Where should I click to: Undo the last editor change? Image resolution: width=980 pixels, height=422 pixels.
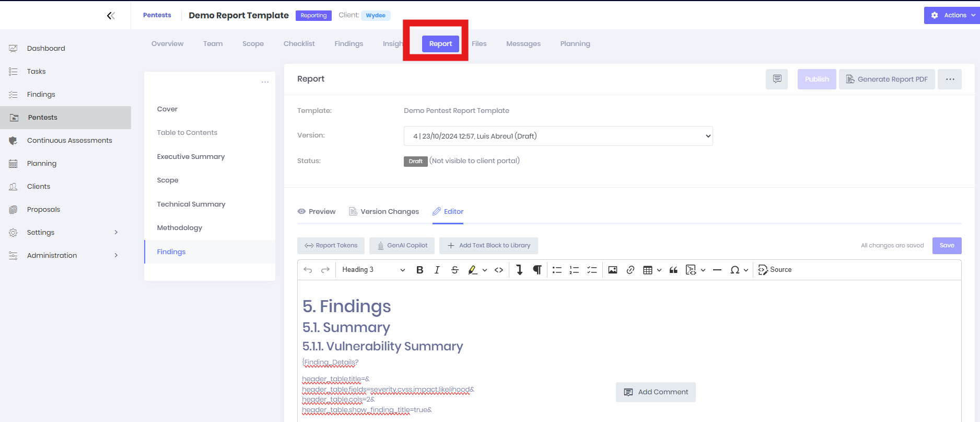pos(308,270)
